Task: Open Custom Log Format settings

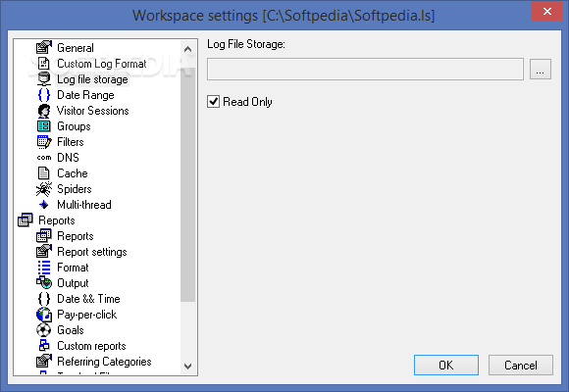Action: pyautogui.click(x=102, y=64)
